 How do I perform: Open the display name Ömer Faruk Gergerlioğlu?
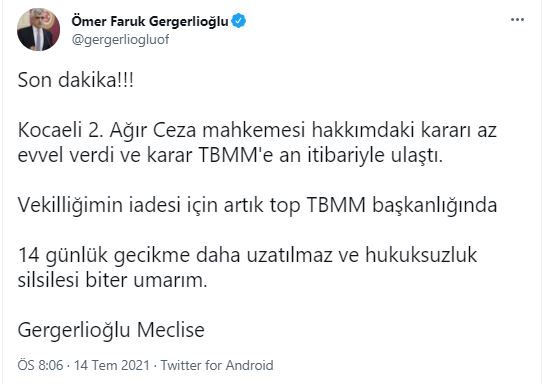point(150,21)
